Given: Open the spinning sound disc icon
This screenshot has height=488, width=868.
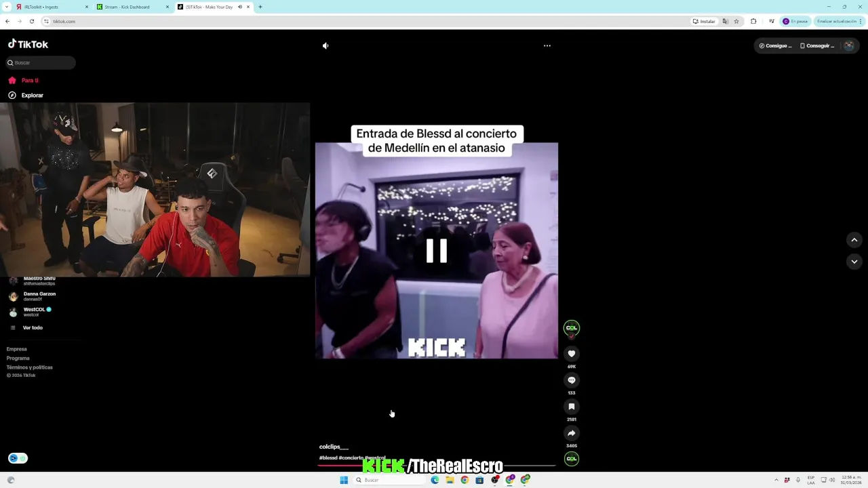Looking at the screenshot, I should 572,459.
